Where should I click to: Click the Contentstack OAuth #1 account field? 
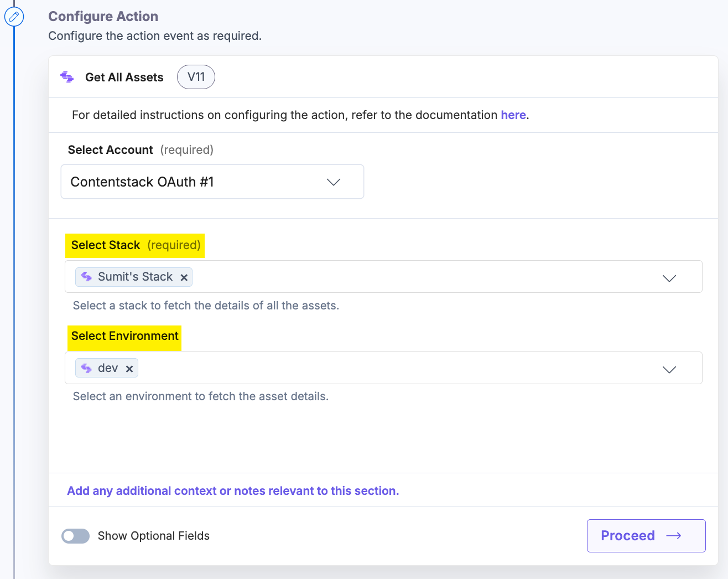point(212,182)
